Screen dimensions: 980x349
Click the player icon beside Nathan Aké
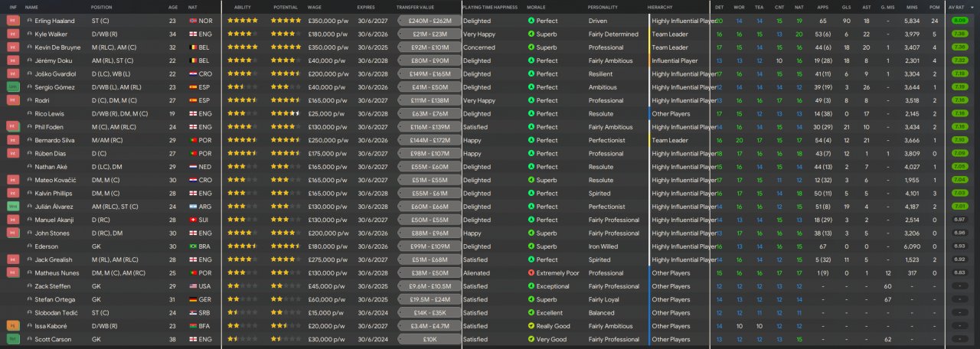29,167
